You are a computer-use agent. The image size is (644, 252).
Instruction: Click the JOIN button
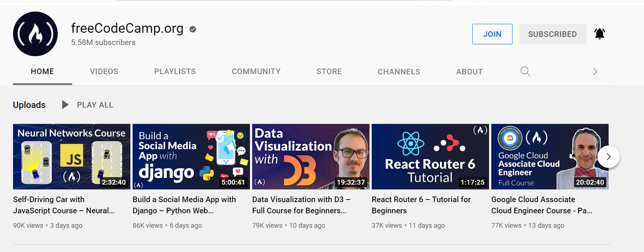coord(492,34)
